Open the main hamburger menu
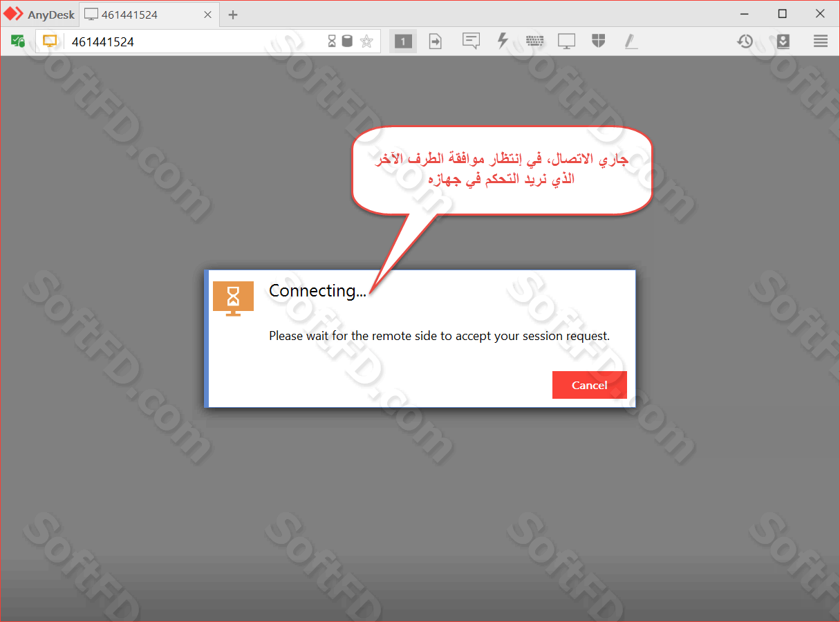840x622 pixels. (821, 41)
